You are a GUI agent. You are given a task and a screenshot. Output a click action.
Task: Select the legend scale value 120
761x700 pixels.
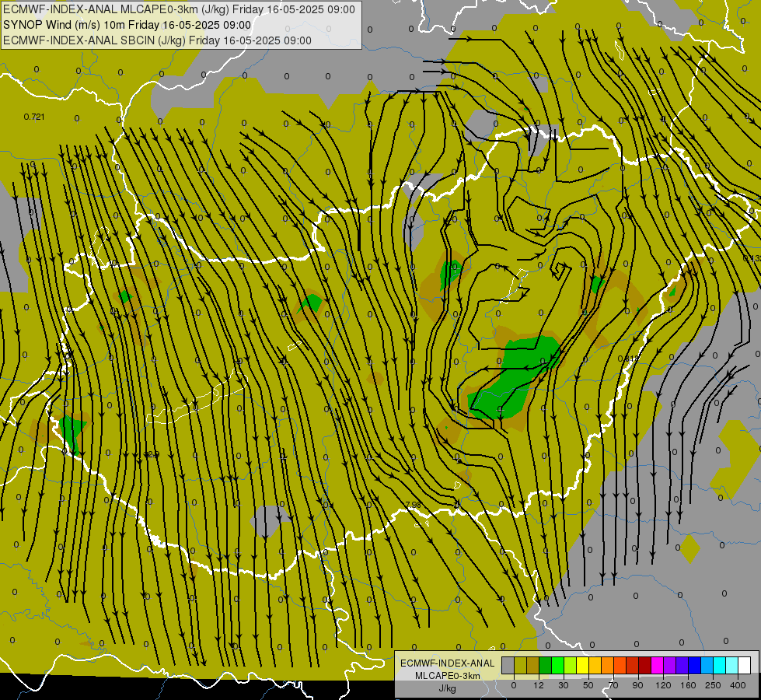pos(663,685)
